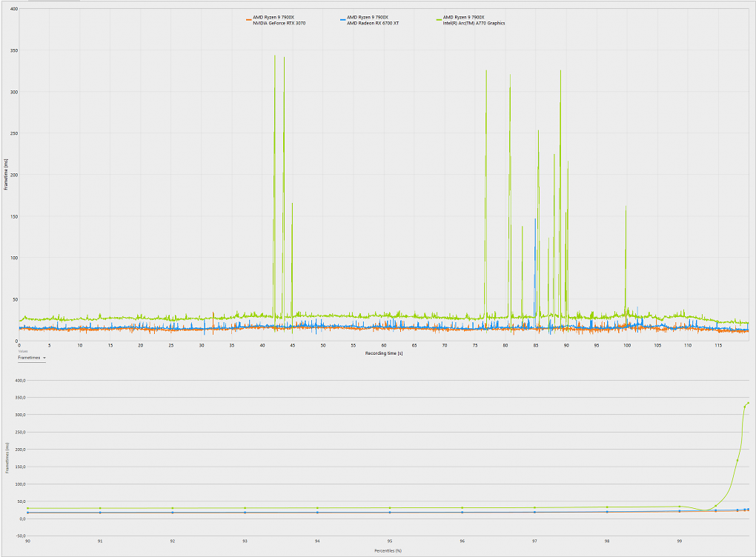The width and height of the screenshot is (756, 557).
Task: Open the Frametimes values dropdown
Action: (32, 358)
